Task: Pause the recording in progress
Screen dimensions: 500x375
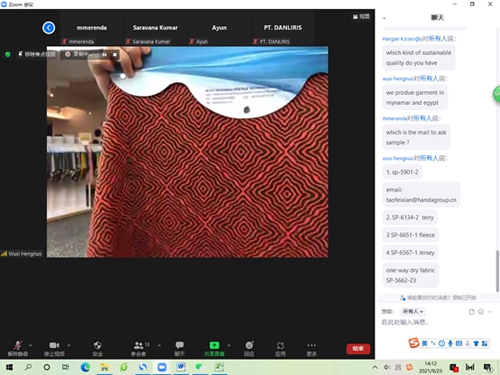Action: click(x=105, y=54)
